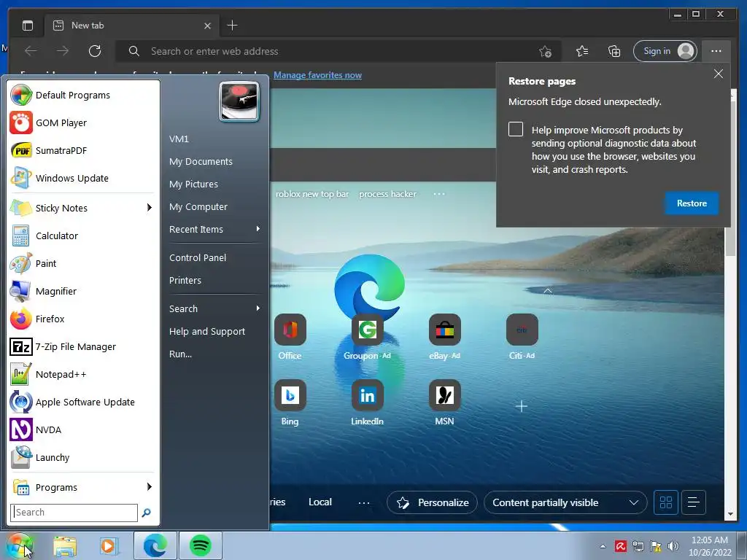Switch feed to grid view
The height and width of the screenshot is (560, 747).
click(x=665, y=502)
